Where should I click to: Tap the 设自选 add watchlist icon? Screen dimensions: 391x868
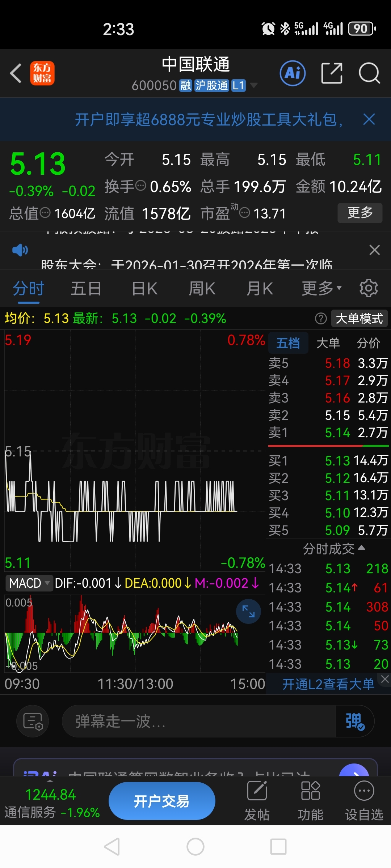tap(364, 801)
